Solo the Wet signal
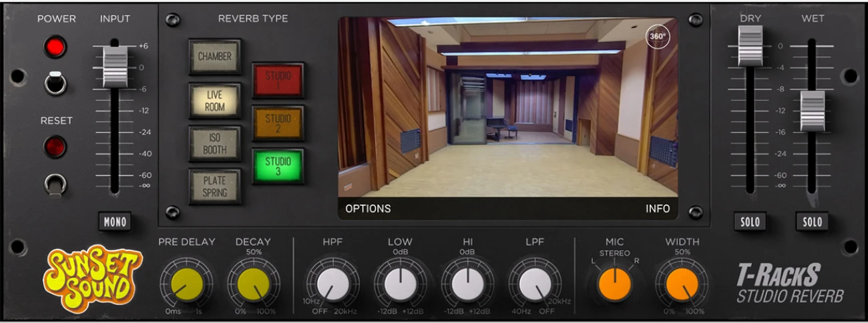Viewport: 868px width, 323px height. tap(813, 222)
